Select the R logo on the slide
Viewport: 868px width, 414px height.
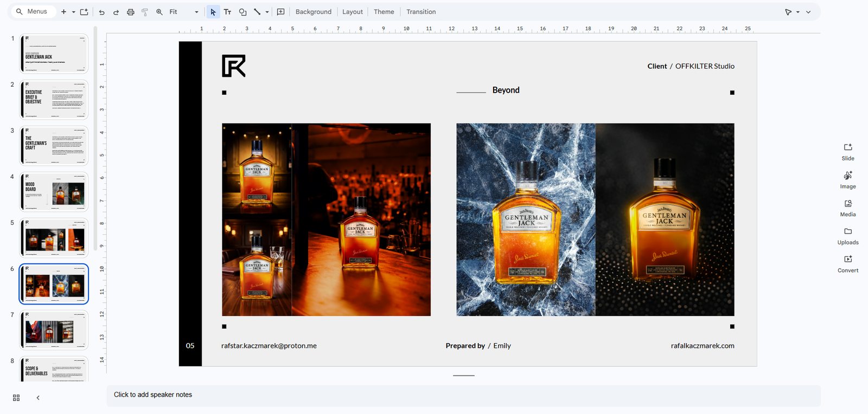(234, 66)
